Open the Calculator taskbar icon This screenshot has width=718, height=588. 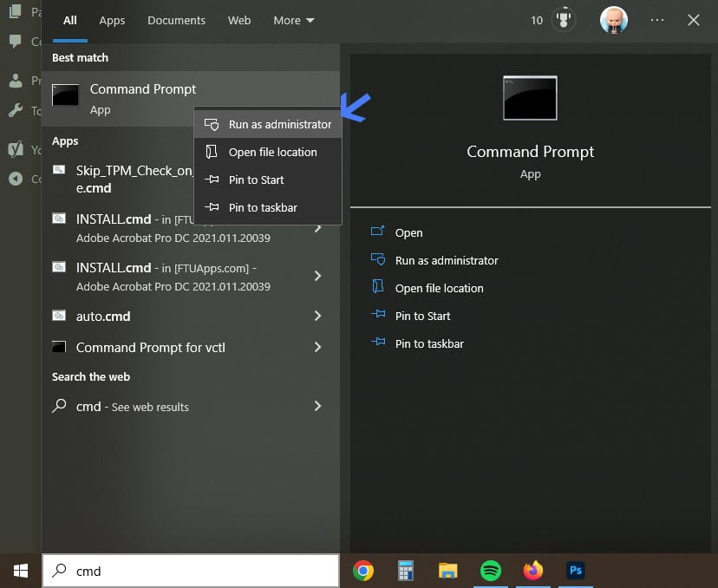pos(405,571)
